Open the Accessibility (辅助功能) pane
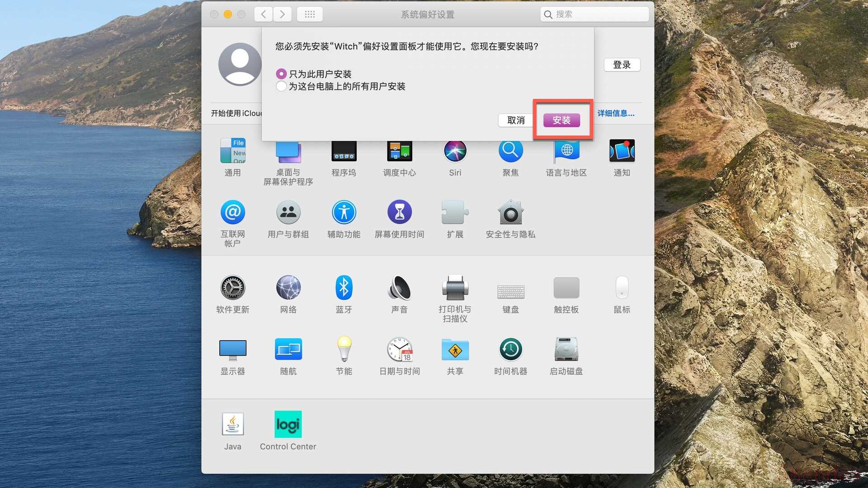 tap(344, 212)
